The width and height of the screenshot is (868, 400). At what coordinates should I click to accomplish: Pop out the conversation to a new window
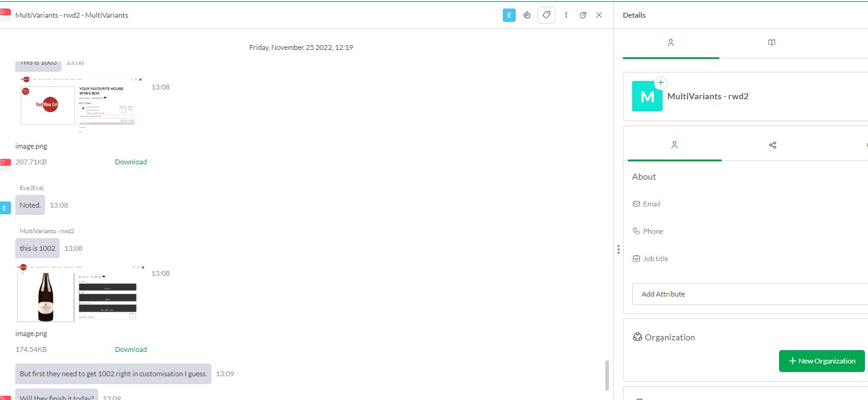pyautogui.click(x=583, y=15)
